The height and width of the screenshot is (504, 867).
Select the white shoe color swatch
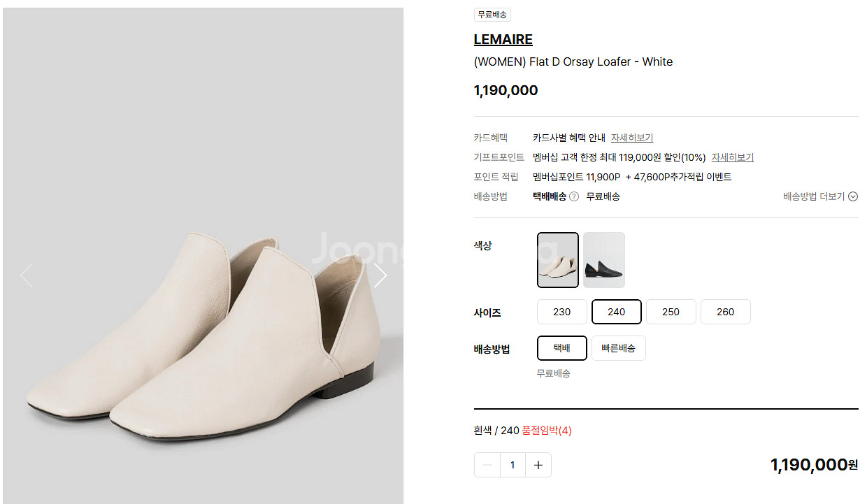tap(558, 260)
